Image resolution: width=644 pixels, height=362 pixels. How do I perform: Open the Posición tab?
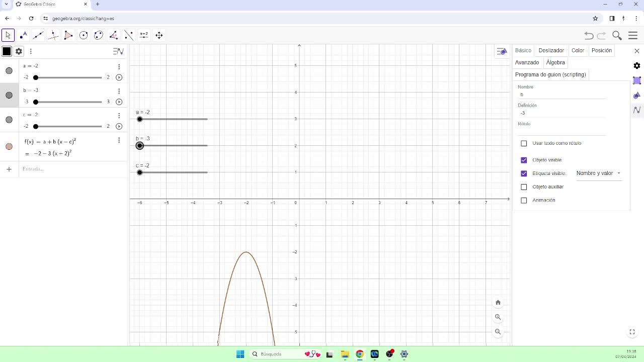pyautogui.click(x=602, y=50)
